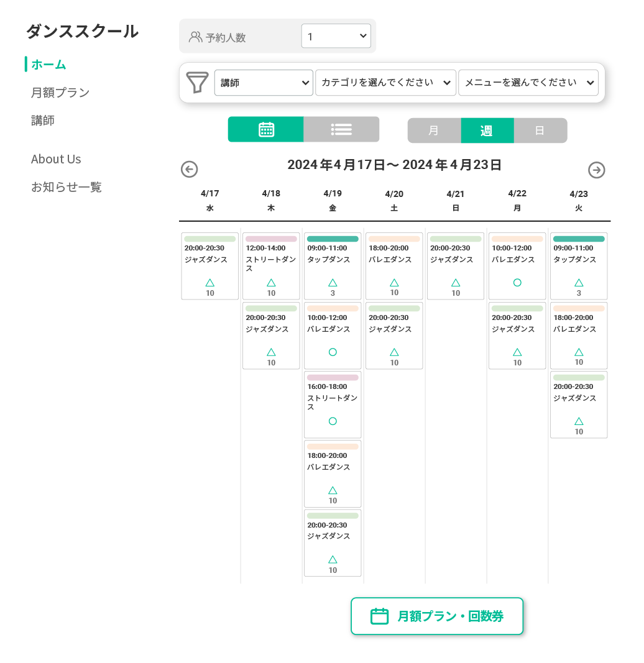The height and width of the screenshot is (663, 644).
Task: Expand the メニューを選んでください dropdown
Action: [x=528, y=83]
